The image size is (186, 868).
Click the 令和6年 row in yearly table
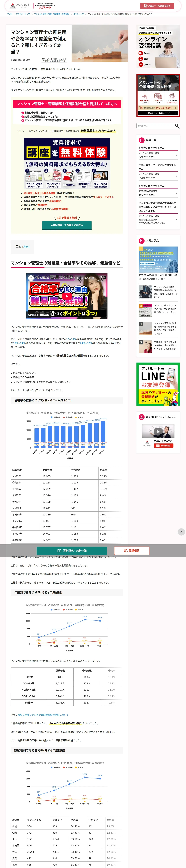click(x=66, y=476)
